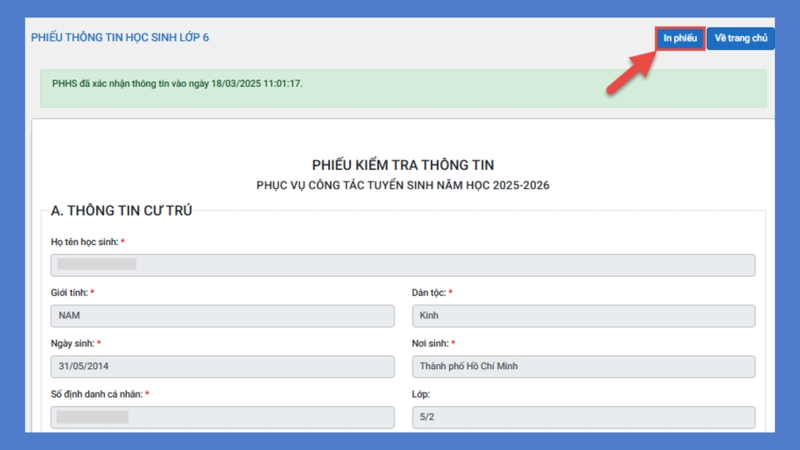
Task: Click the 'Nơi sinh' field with Thành phố Hồ Chí Minh
Action: (584, 366)
